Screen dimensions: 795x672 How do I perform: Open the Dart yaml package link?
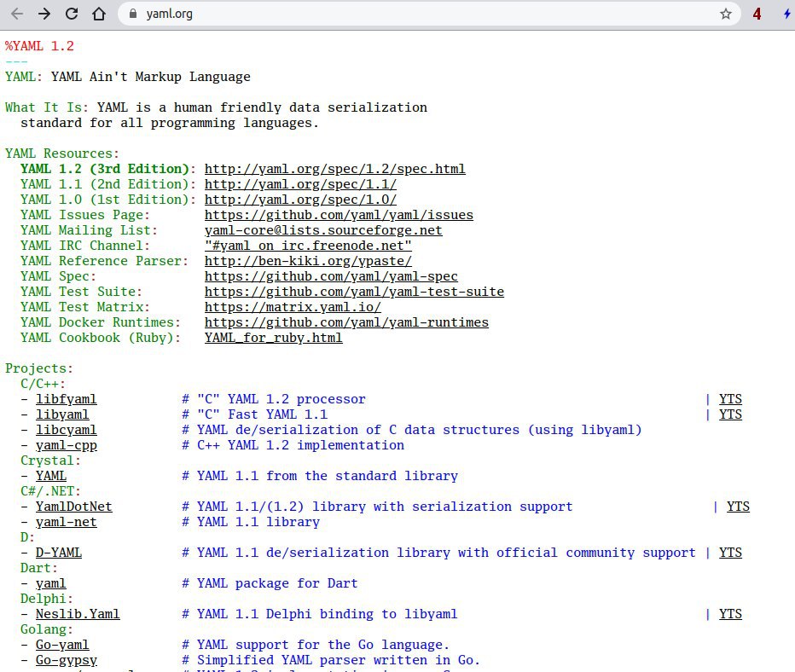point(50,583)
